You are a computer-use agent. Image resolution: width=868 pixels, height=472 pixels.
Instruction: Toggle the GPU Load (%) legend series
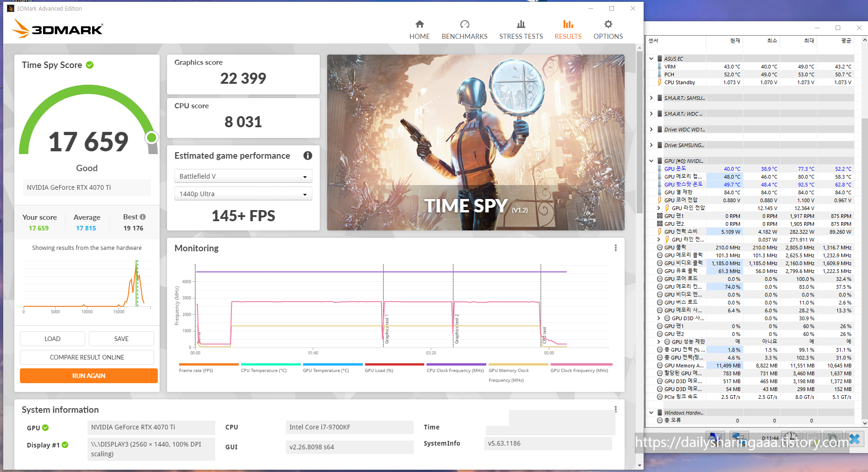tap(395, 367)
